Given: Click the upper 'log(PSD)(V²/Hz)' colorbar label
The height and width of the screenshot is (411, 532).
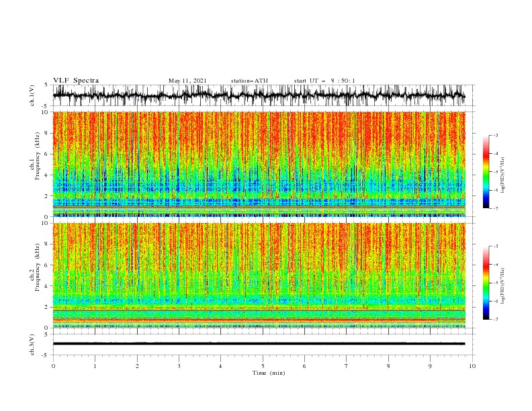Looking at the screenshot, I should point(503,175).
